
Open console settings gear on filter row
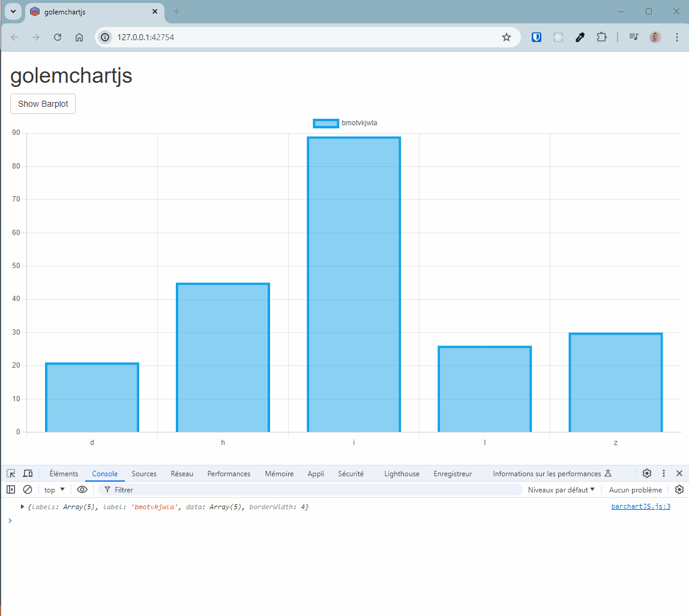pyautogui.click(x=679, y=489)
